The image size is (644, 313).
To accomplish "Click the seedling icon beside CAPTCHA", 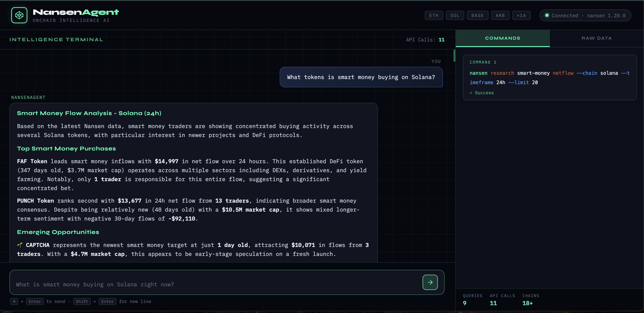I will click(x=20, y=245).
